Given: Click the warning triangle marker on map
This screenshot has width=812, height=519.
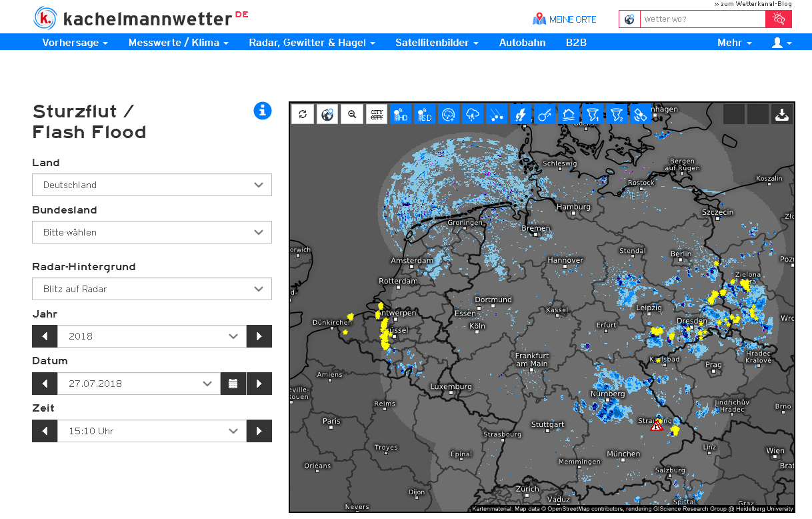Looking at the screenshot, I should pos(657,426).
